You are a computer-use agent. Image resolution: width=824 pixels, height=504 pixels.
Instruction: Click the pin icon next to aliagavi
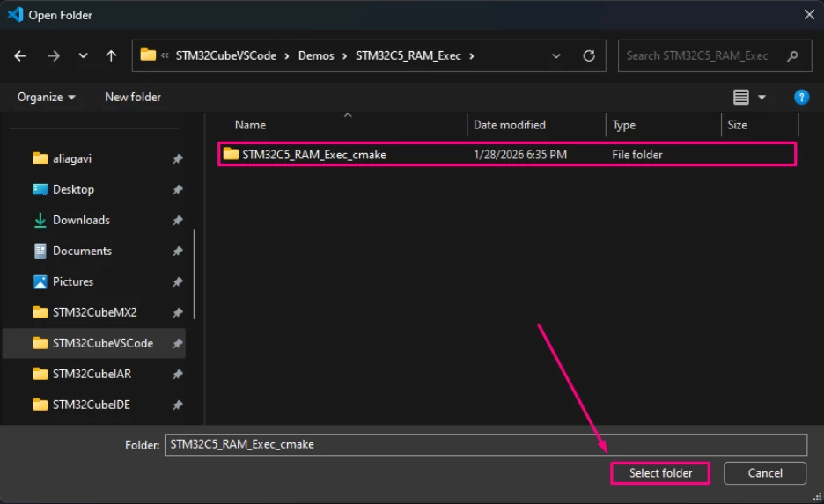[178, 158]
